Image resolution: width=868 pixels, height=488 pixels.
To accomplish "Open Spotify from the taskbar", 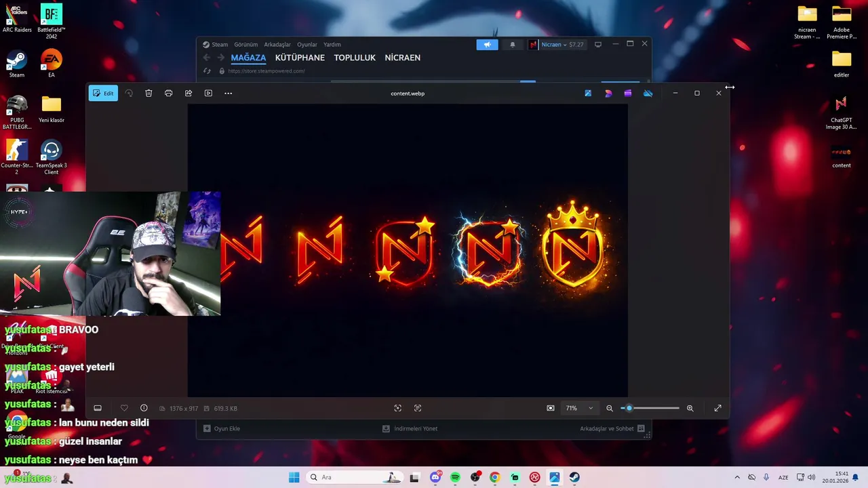I will pos(455,477).
